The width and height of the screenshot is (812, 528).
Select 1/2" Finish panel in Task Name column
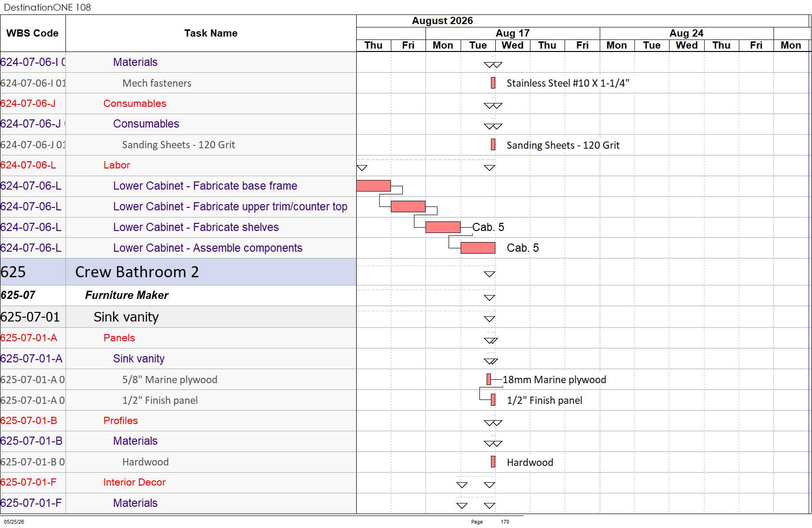(160, 400)
